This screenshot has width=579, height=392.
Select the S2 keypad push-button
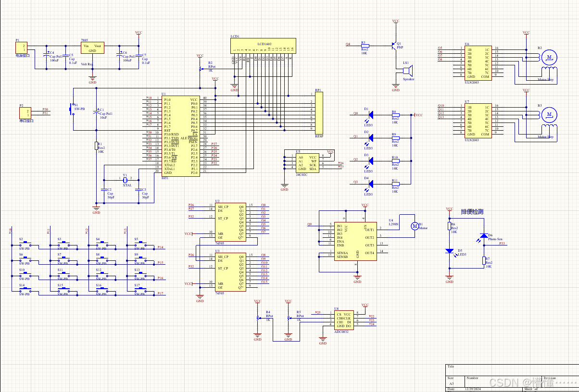point(24,244)
